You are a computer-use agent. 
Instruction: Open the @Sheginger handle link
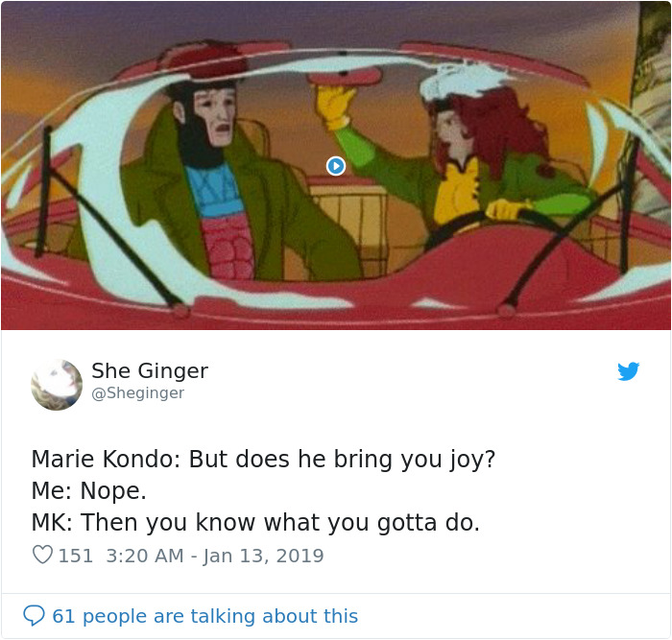point(137,392)
